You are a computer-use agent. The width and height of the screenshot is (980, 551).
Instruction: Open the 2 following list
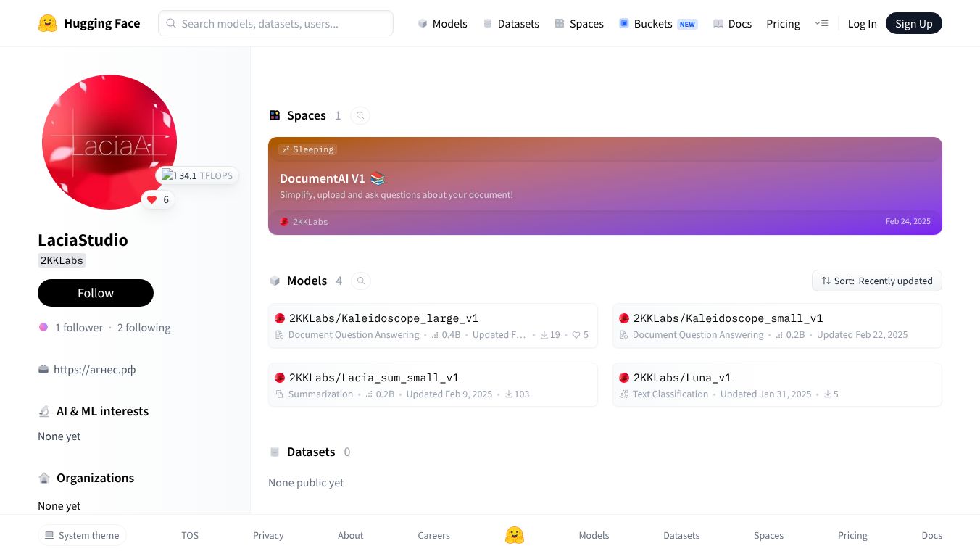tap(144, 327)
